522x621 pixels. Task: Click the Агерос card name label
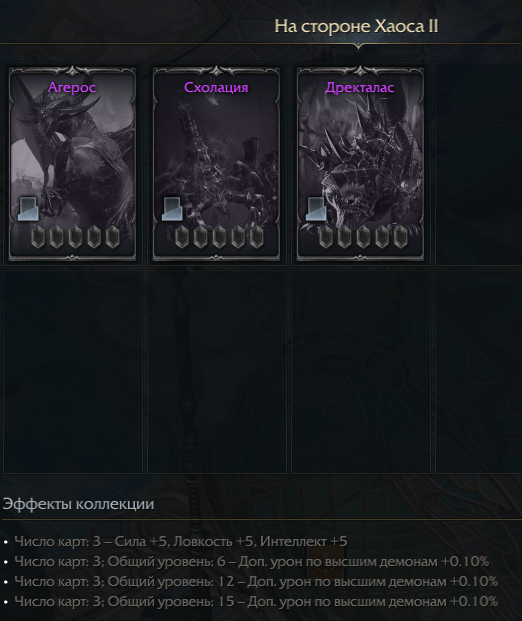pyautogui.click(x=72, y=87)
